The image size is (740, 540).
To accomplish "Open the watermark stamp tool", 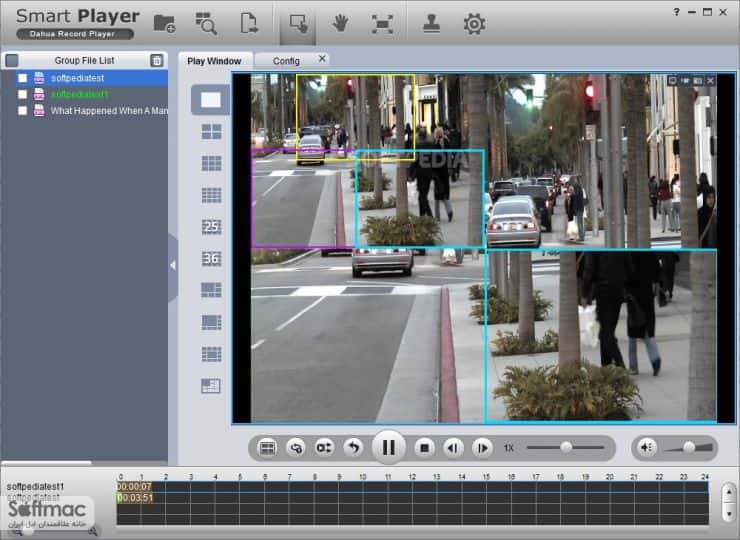I will [431, 23].
